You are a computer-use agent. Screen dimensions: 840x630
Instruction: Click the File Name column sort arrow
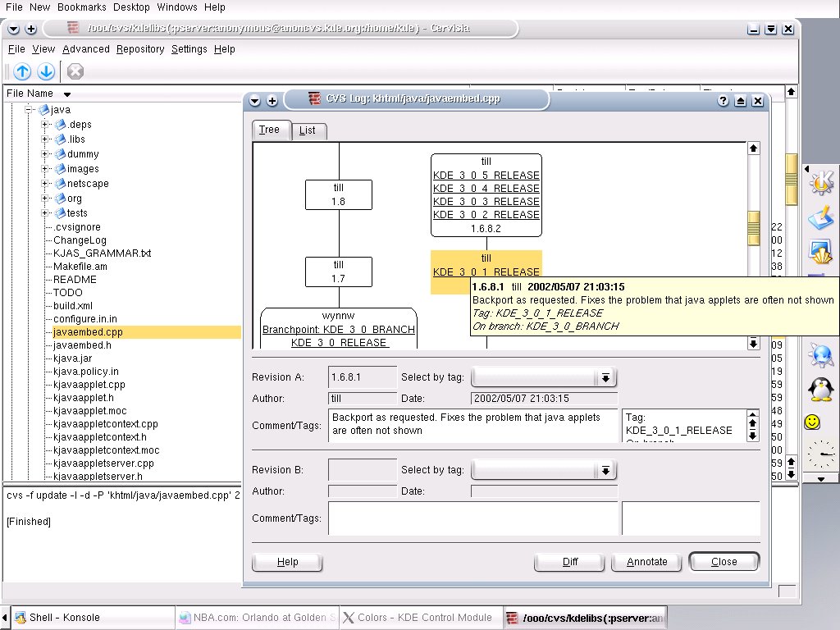[x=67, y=94]
